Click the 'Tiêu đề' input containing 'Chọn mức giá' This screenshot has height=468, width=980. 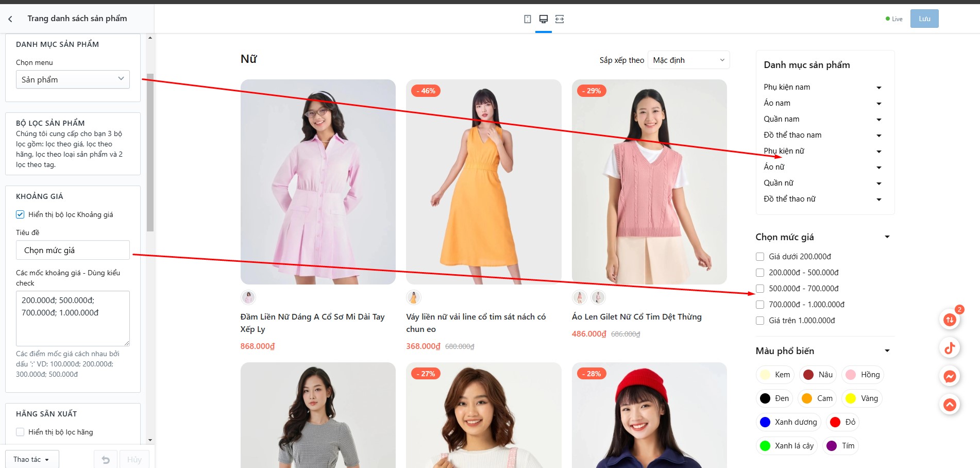point(73,250)
